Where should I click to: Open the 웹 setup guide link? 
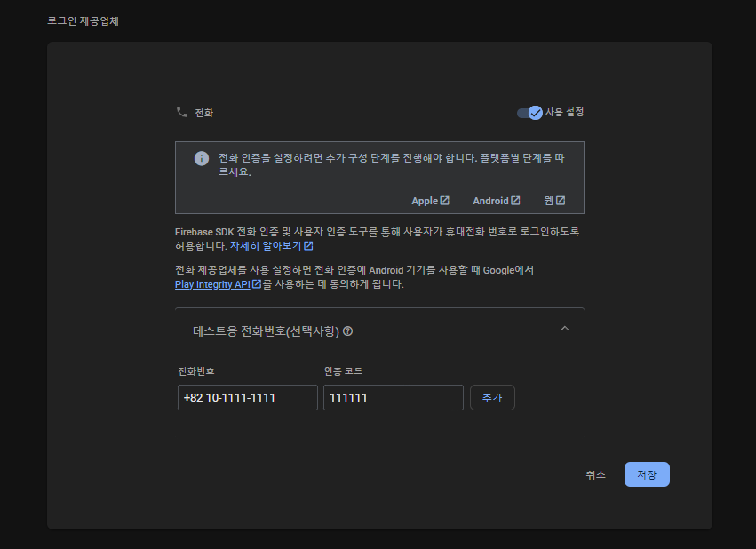pyautogui.click(x=554, y=201)
